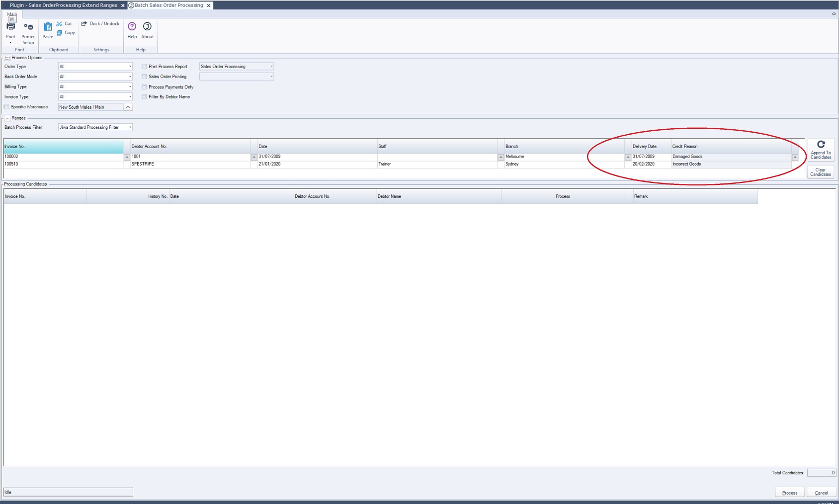The height and width of the screenshot is (504, 839).
Task: Open Printer Setup from the ribbon
Action: (x=28, y=27)
